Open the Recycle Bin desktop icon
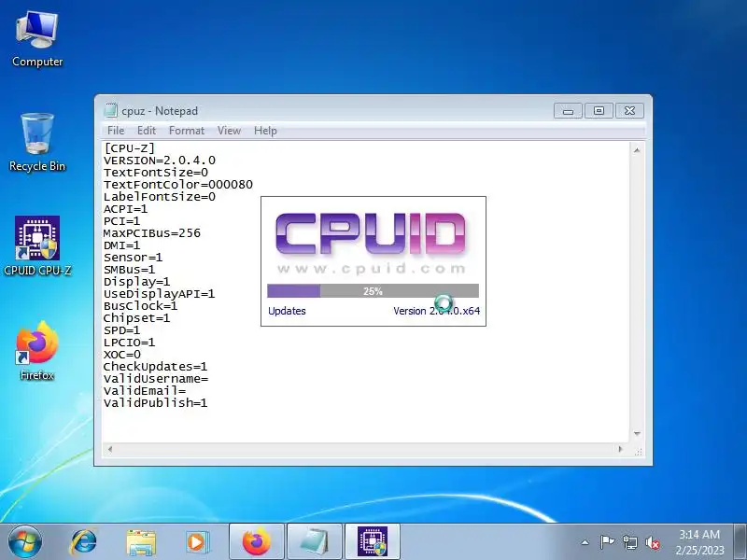The height and width of the screenshot is (560, 747). (37, 142)
